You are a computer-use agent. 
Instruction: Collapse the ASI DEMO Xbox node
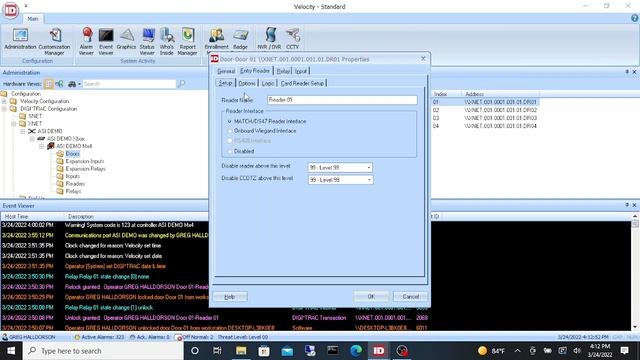click(32, 139)
